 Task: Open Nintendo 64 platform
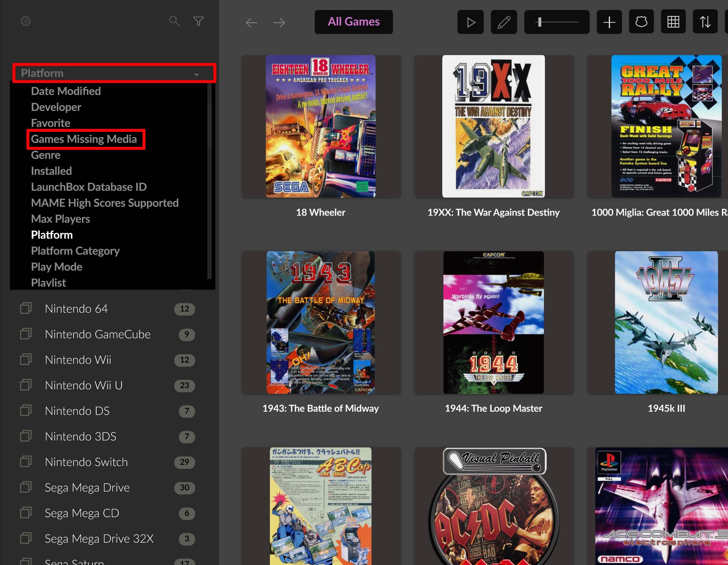(x=76, y=309)
